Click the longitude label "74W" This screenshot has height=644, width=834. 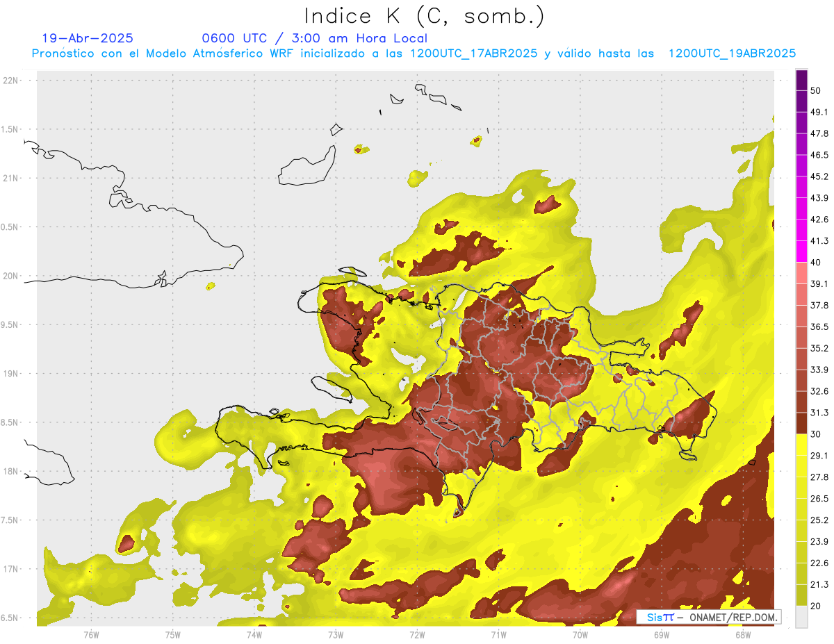click(x=254, y=634)
